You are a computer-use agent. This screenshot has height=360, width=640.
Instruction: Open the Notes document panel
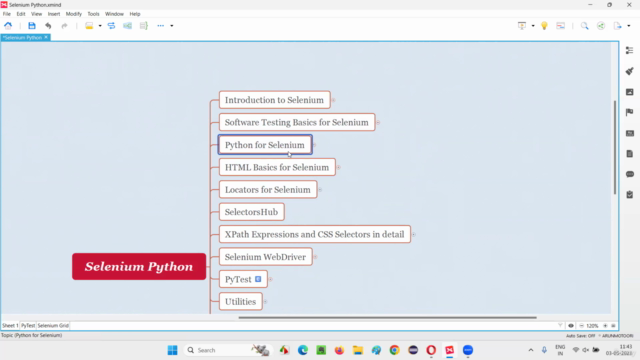629,153
